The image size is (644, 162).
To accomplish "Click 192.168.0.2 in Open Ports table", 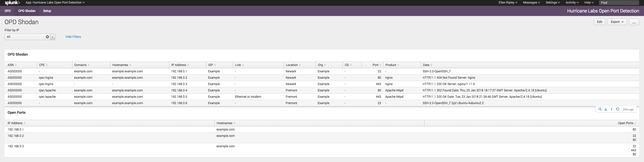I will [15, 136].
